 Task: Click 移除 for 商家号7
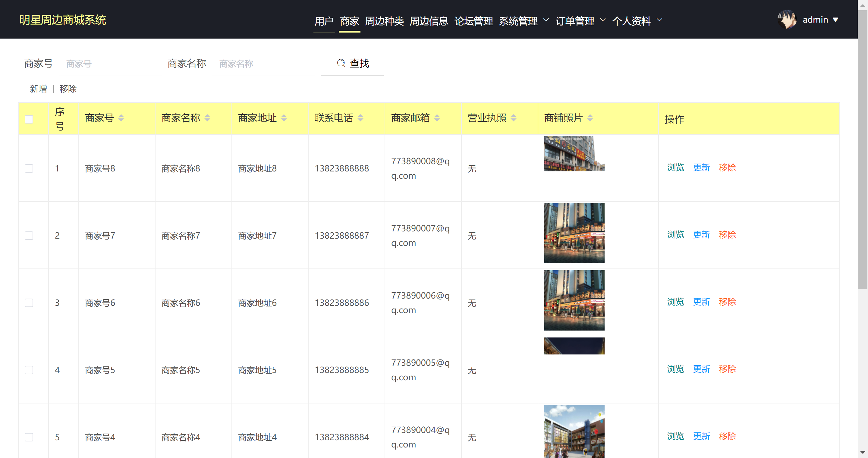pos(727,234)
